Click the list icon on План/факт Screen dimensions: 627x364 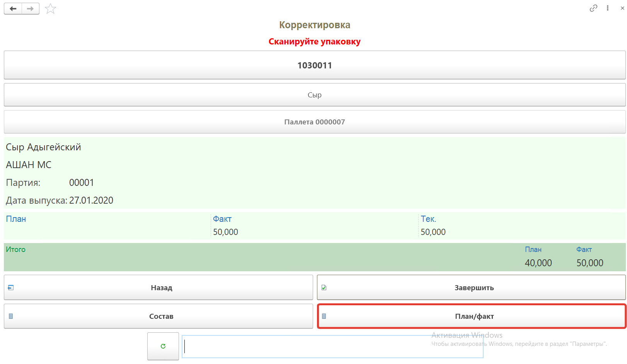[324, 316]
